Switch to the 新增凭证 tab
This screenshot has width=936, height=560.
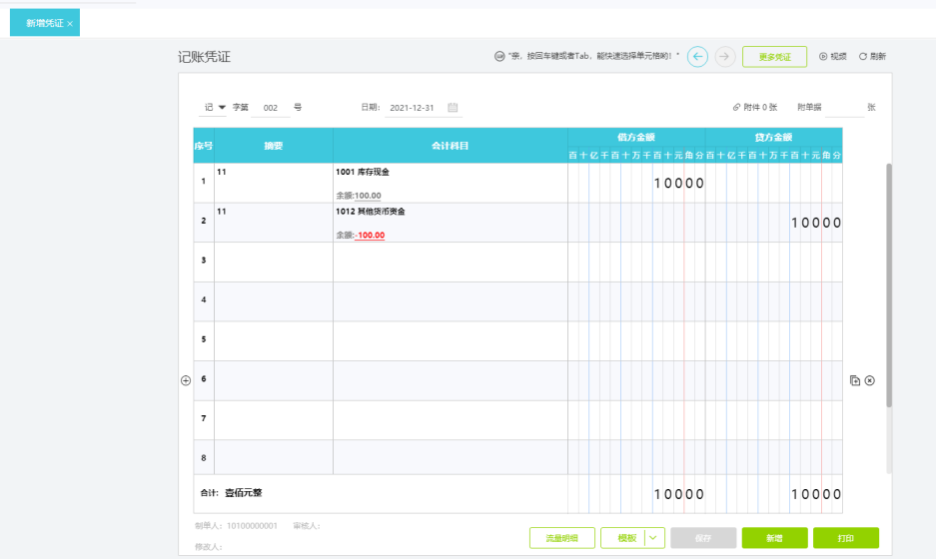42,23
